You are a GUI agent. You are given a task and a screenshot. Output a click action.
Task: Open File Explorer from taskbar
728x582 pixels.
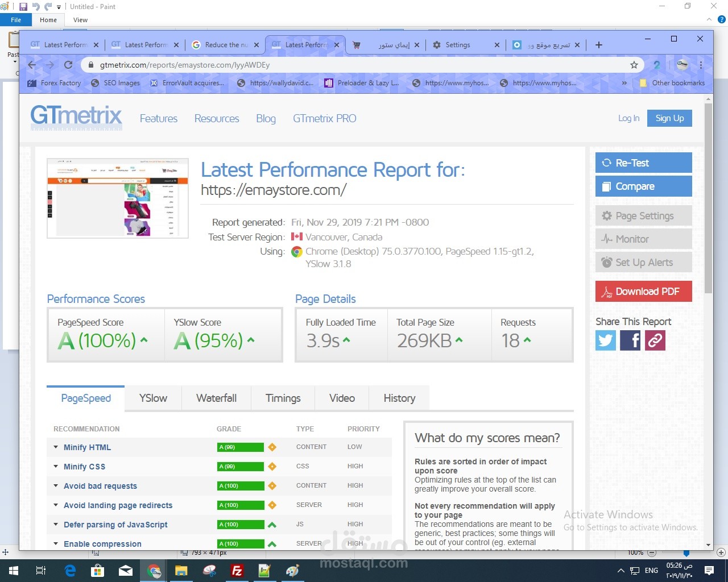tap(181, 571)
